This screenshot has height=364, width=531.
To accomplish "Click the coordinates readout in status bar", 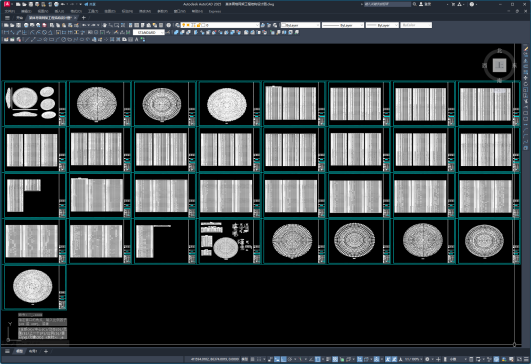I will (x=216, y=359).
